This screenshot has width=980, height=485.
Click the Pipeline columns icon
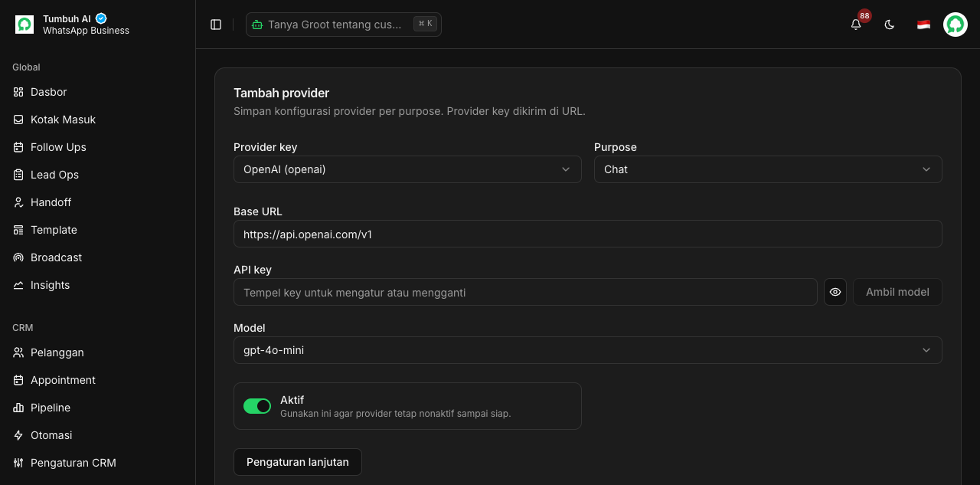(x=18, y=408)
